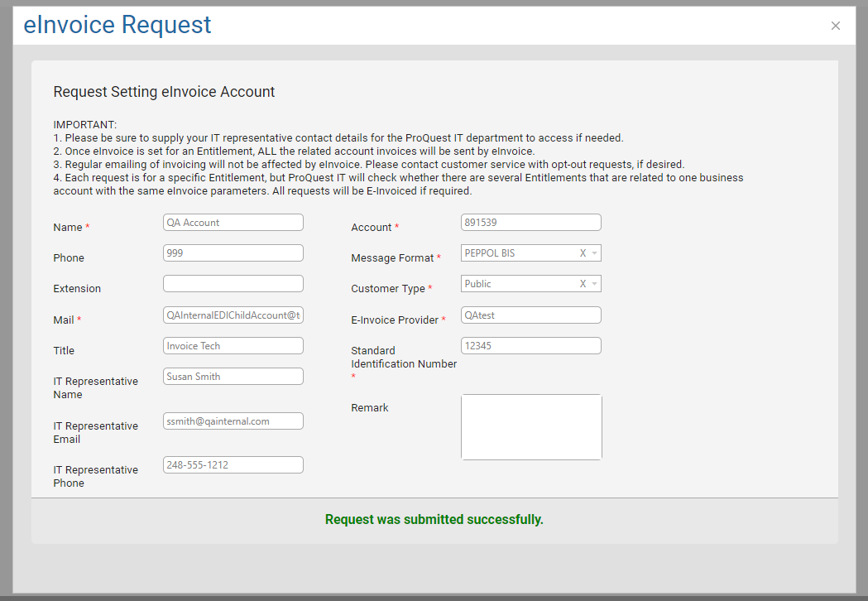This screenshot has height=601, width=868.
Task: Select the IT Representative Phone field
Action: tap(233, 464)
